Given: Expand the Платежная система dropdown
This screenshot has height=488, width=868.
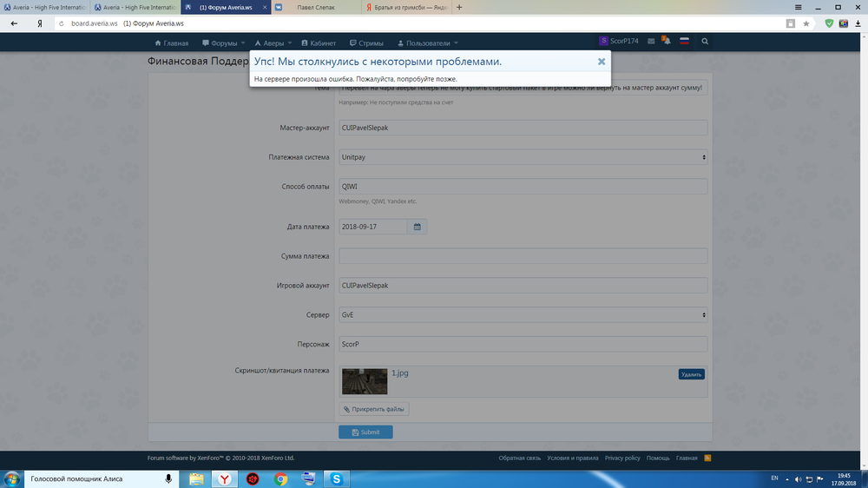Looking at the screenshot, I should (523, 157).
